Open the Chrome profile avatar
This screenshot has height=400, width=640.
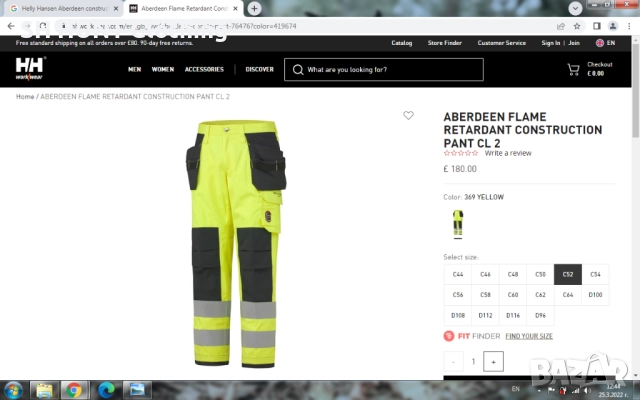click(x=613, y=26)
